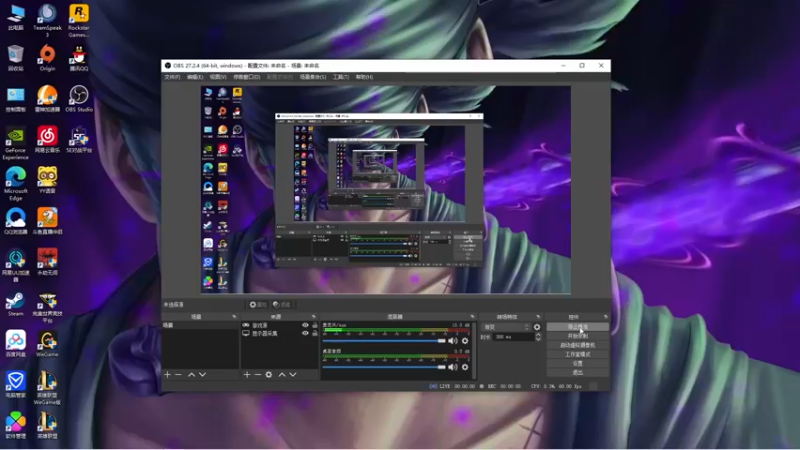
Task: Toggle visibility eye for 游戏源 source
Action: click(305, 325)
